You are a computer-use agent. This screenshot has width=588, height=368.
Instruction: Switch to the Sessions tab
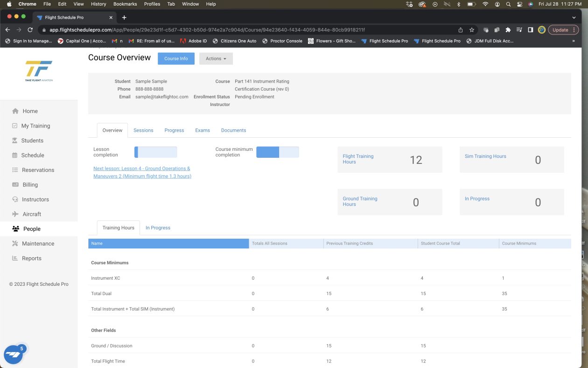point(143,130)
